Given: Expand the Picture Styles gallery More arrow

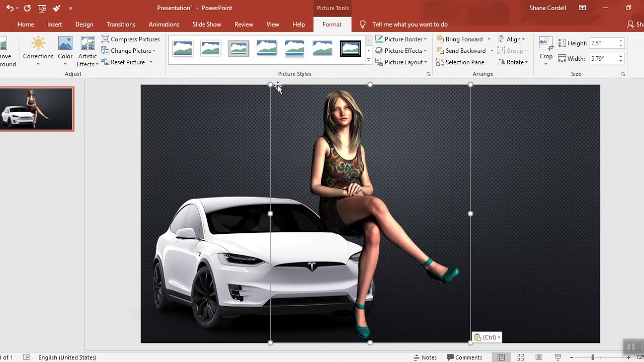Looking at the screenshot, I should pos(368,61).
